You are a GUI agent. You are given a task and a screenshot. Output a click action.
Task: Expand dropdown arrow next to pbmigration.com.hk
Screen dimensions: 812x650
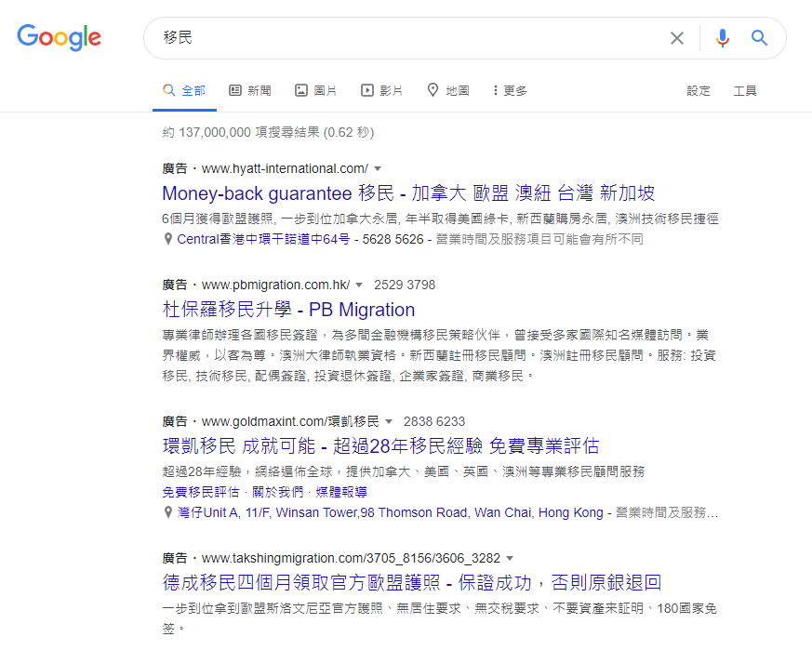(359, 285)
